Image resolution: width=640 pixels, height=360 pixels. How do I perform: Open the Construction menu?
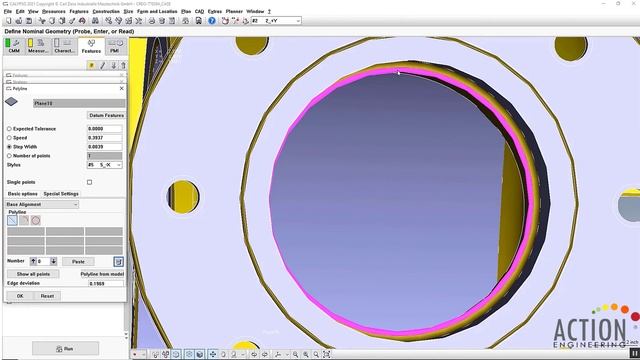[106, 11]
